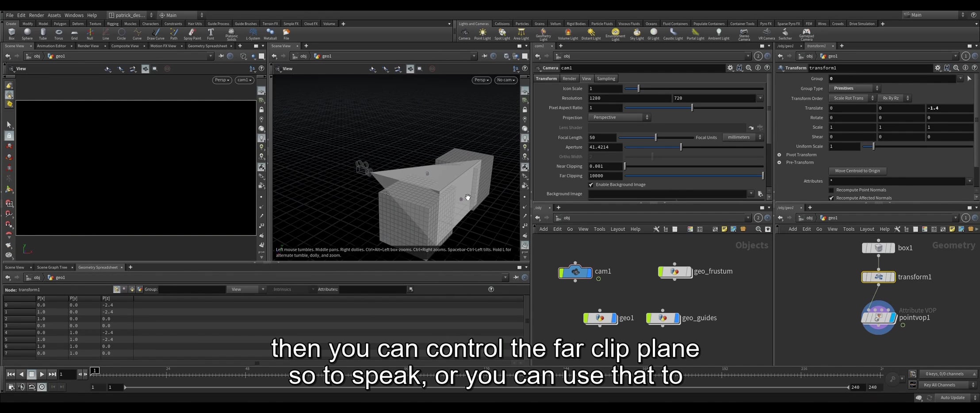The image size is (980, 413).
Task: Click the Move Centroid to Origin button
Action: [x=857, y=171]
